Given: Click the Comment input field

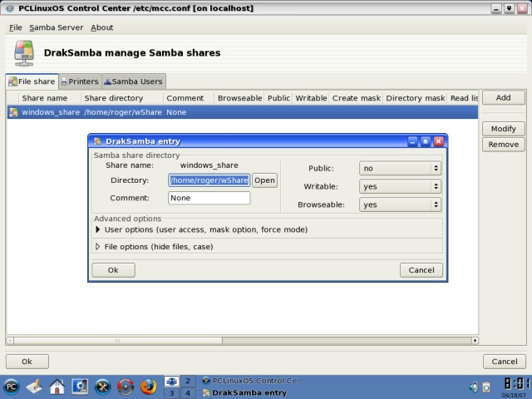Looking at the screenshot, I should click(209, 198).
